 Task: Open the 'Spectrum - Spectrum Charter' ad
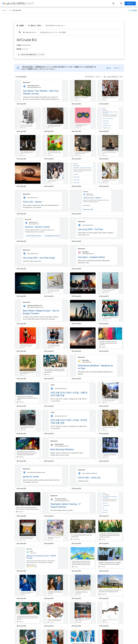41,230
